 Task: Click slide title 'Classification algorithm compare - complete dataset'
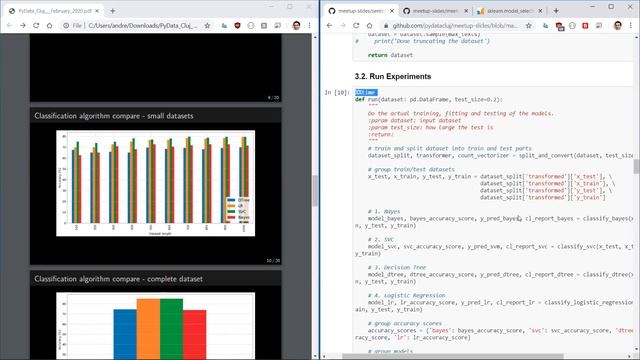pos(118,279)
